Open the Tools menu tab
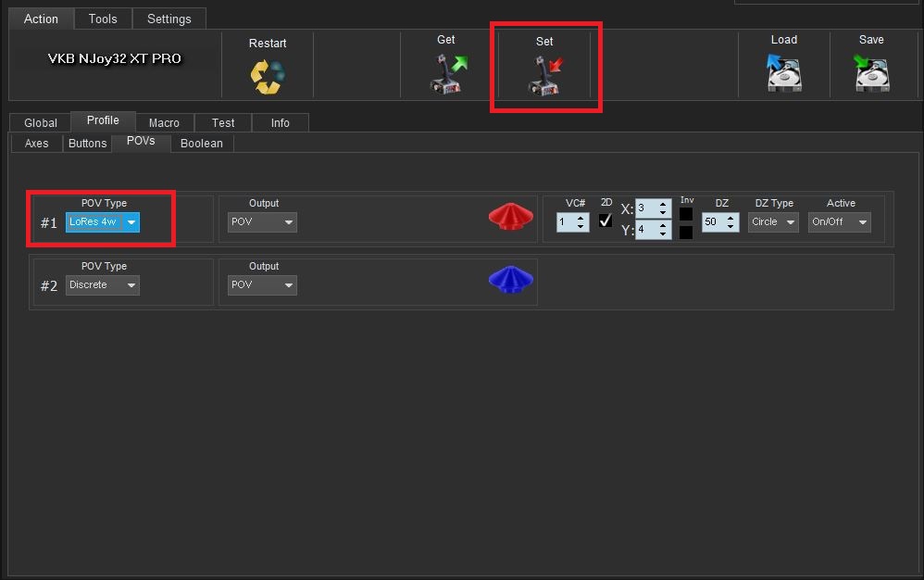 pos(103,19)
